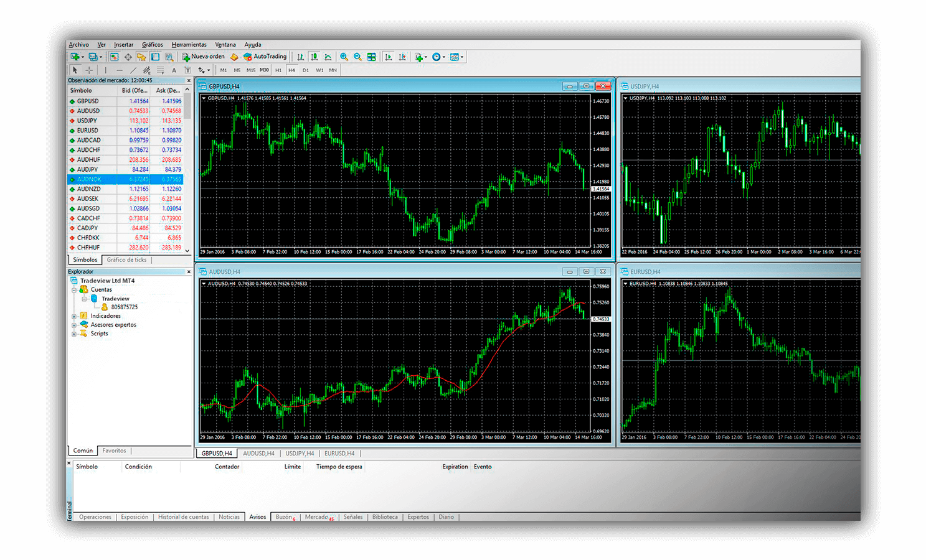This screenshot has height=560, width=926.
Task: Open the Herramientas menu
Action: (189, 45)
